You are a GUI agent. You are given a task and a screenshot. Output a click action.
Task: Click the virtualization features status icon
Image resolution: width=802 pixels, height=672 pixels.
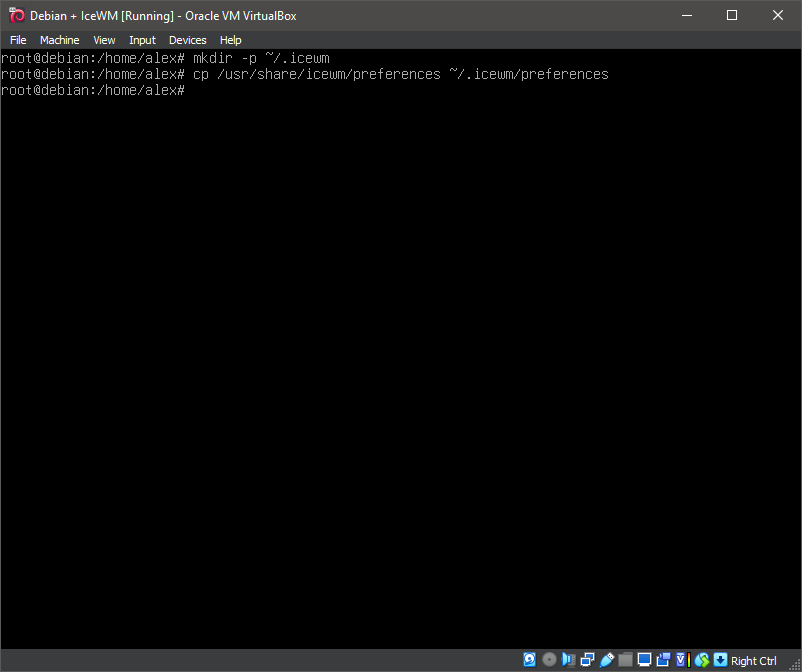[680, 659]
